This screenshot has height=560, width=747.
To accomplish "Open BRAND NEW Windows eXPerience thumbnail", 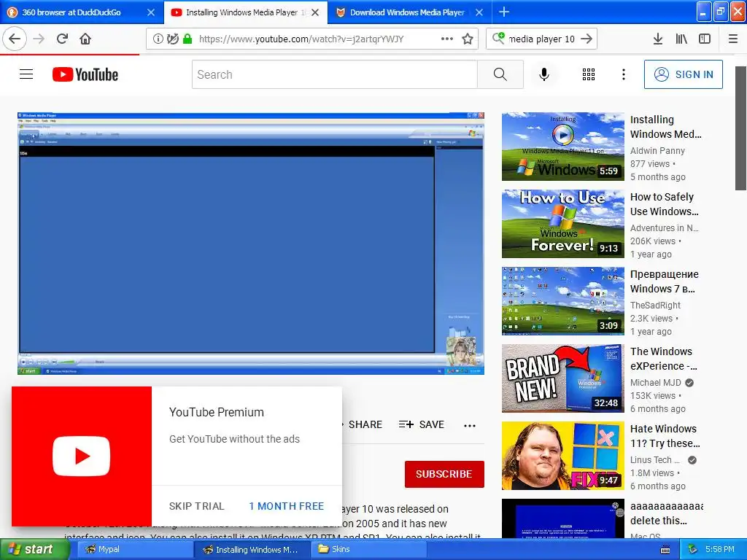I will coord(563,378).
